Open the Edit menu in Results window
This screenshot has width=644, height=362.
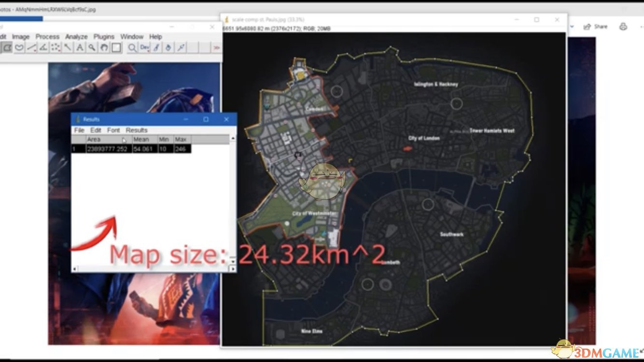coord(96,130)
